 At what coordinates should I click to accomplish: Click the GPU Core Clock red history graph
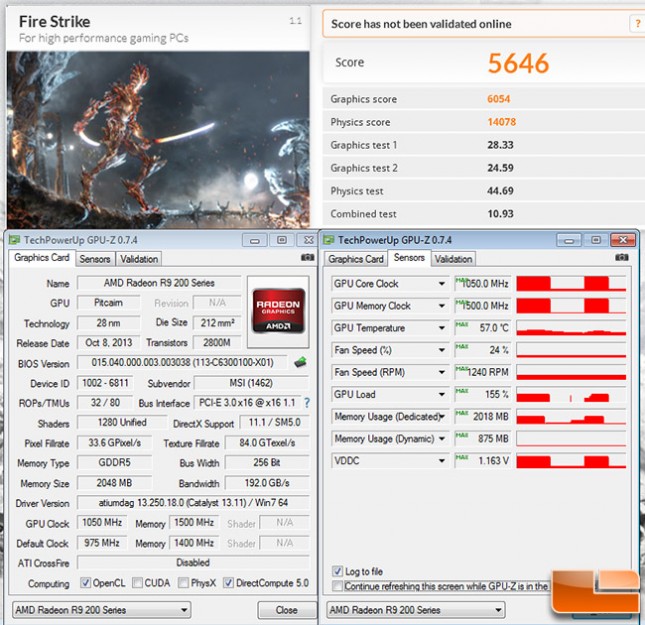coord(571,283)
